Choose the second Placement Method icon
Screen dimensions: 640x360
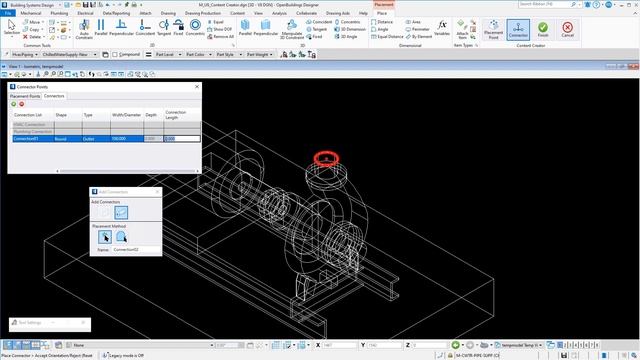tap(121, 237)
